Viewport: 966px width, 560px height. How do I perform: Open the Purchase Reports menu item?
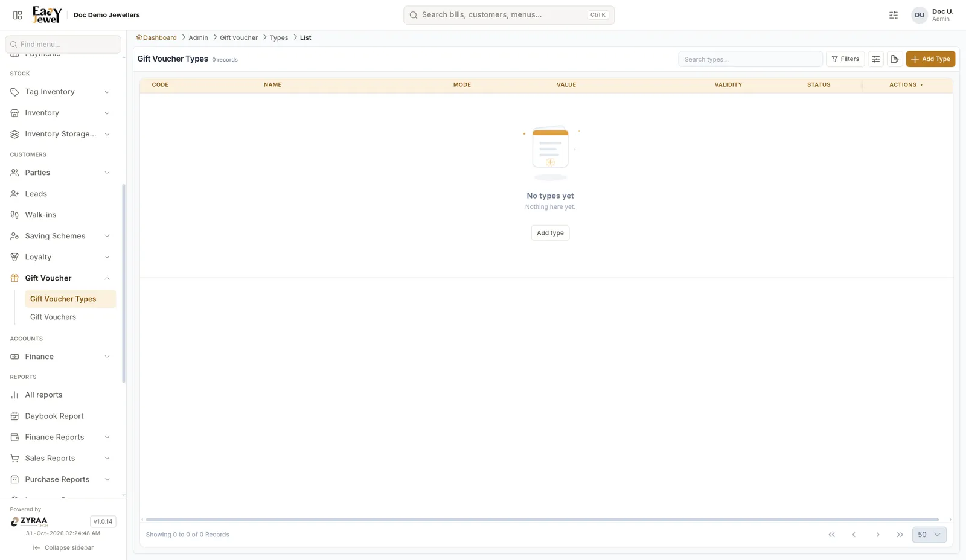pos(60,479)
